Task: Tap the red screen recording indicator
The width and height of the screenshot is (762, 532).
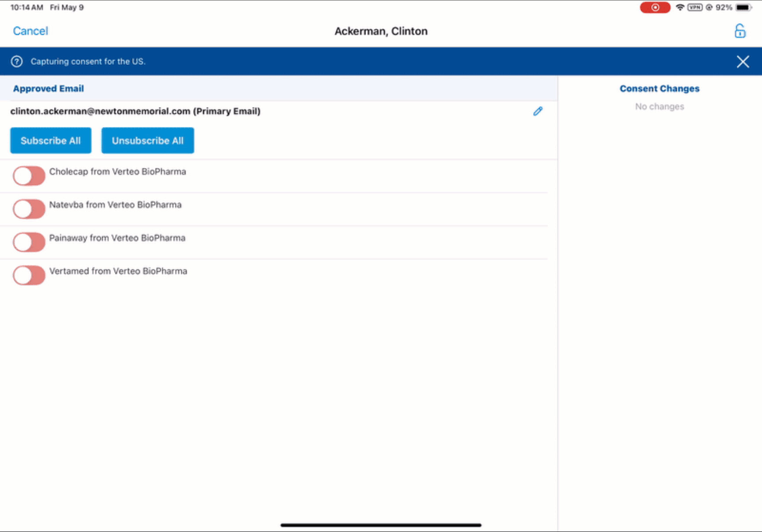Action: (x=655, y=7)
